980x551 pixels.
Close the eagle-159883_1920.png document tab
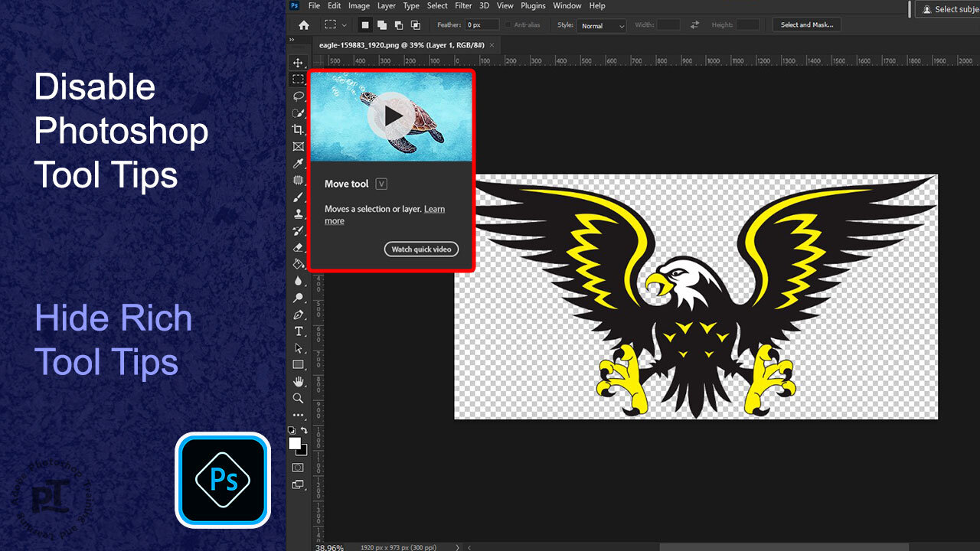click(492, 45)
